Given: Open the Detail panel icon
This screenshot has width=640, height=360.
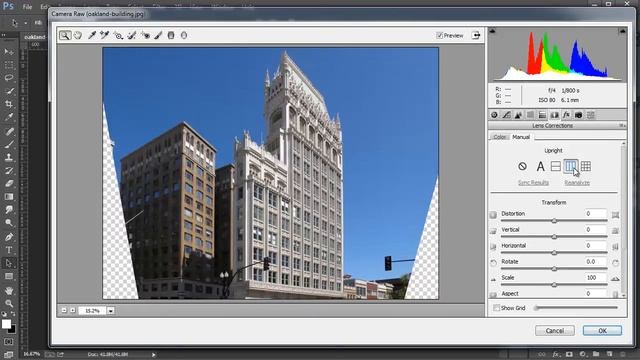Looking at the screenshot, I should [x=518, y=115].
